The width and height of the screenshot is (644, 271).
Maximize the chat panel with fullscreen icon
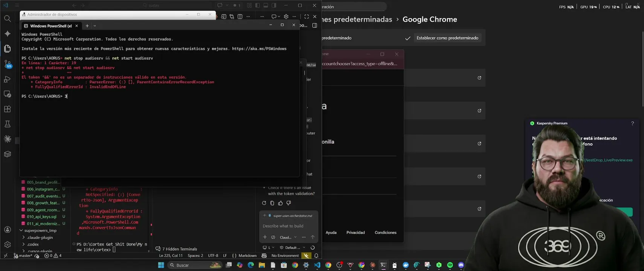[x=307, y=17]
